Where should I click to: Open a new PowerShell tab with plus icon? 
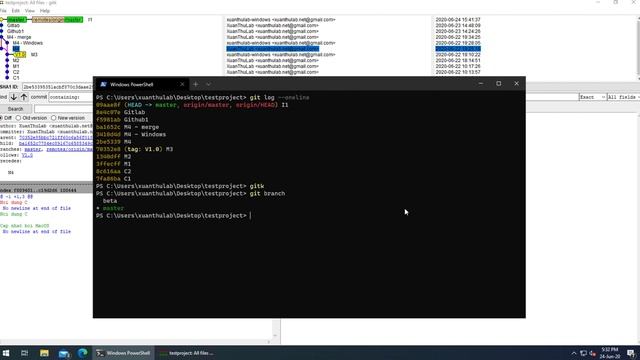(x=196, y=84)
